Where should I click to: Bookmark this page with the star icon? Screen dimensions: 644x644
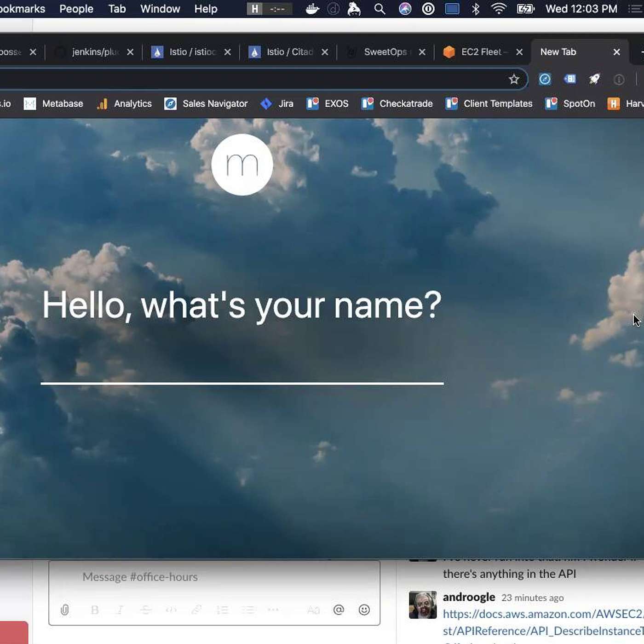[x=514, y=80]
